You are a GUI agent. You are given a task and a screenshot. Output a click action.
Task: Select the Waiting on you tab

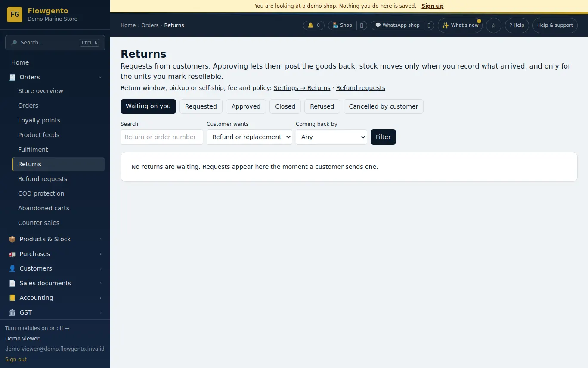click(148, 106)
